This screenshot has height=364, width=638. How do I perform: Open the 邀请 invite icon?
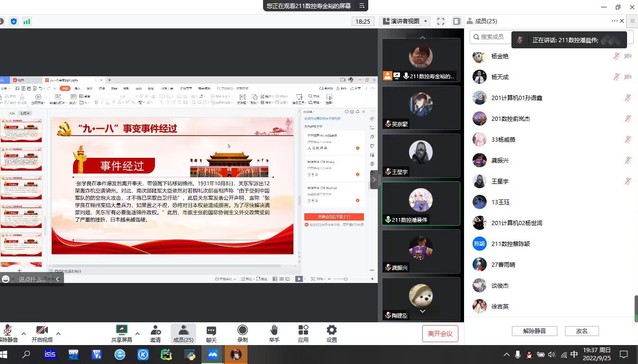click(x=155, y=333)
